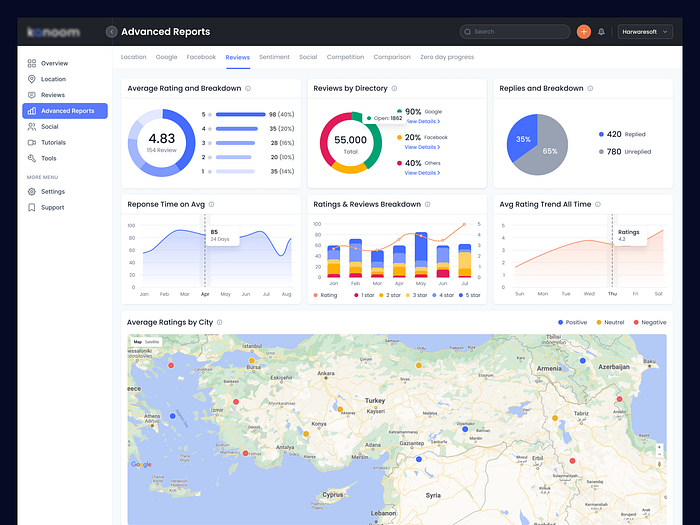Open the Zero day progress tab

pyautogui.click(x=447, y=57)
